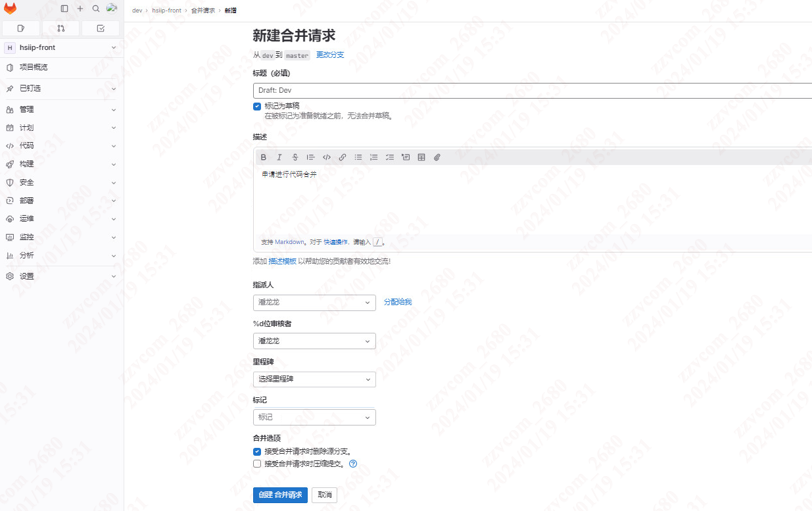The width and height of the screenshot is (812, 511).
Task: Apply italic formatting in description editor
Action: tap(279, 157)
